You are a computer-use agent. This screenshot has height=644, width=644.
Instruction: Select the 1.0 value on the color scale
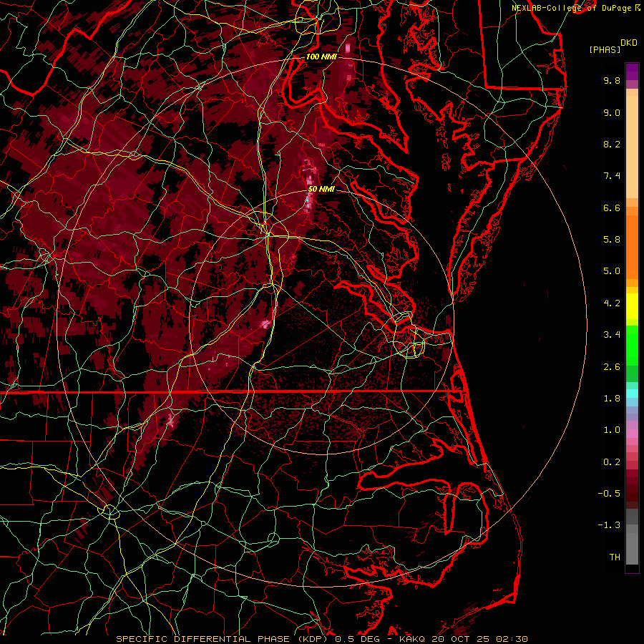click(x=612, y=430)
